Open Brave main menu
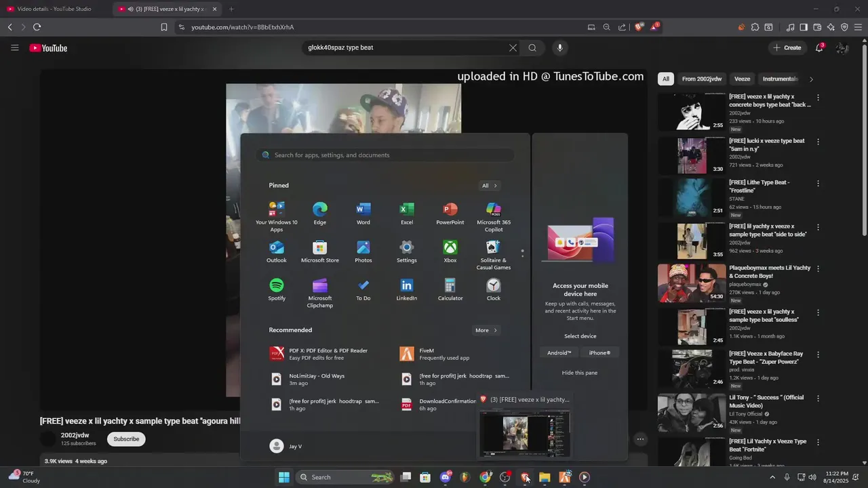This screenshot has width=868, height=488. [858, 27]
